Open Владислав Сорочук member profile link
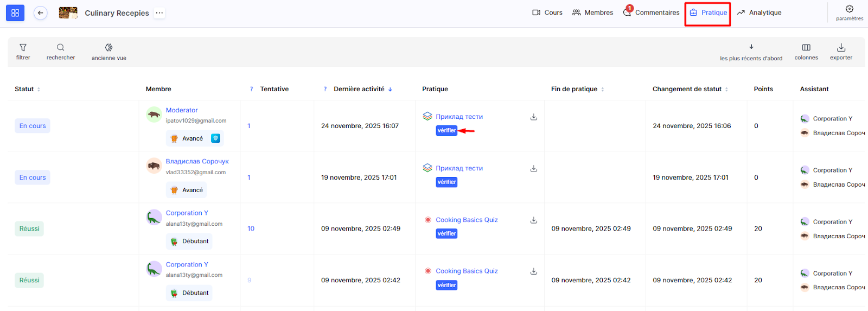The image size is (868, 311). 197,161
